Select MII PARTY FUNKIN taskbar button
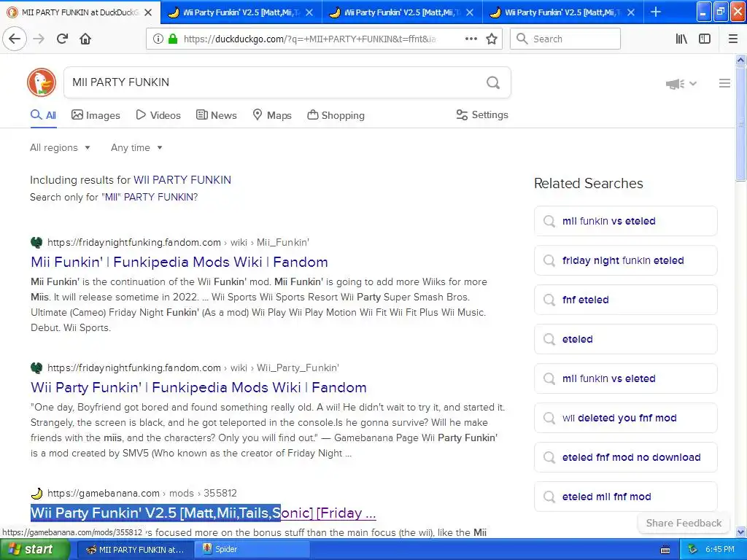The height and width of the screenshot is (560, 747). point(135,550)
